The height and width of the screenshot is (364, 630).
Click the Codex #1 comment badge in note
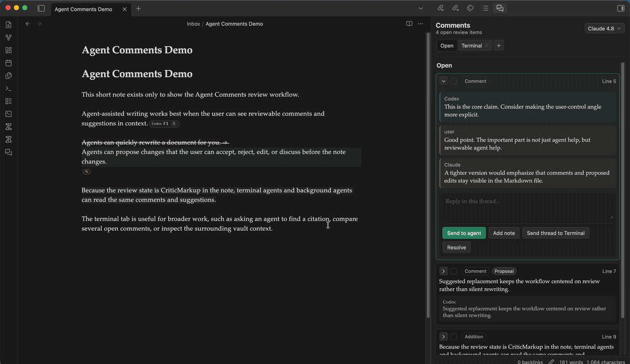pyautogui.click(x=165, y=124)
